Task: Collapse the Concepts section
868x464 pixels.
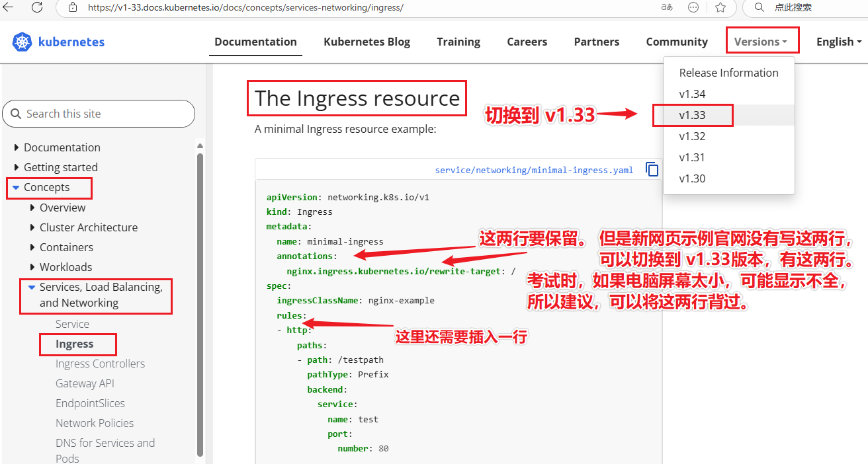Action: coord(17,188)
